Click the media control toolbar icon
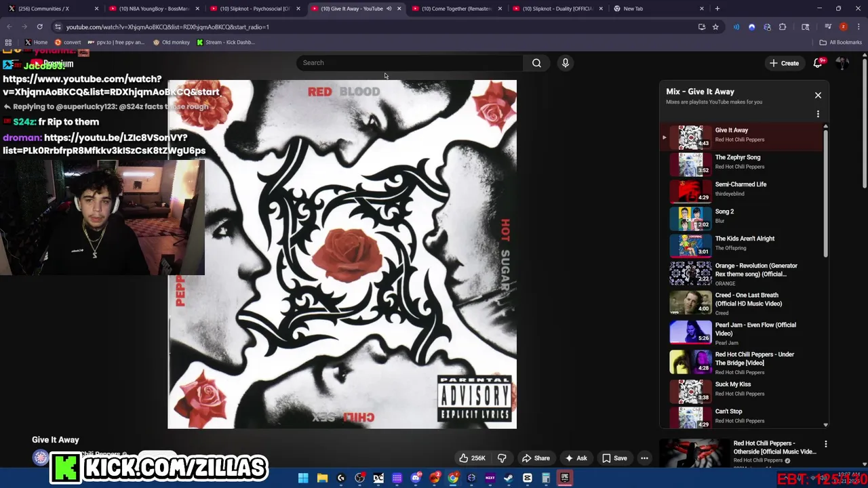 828,27
